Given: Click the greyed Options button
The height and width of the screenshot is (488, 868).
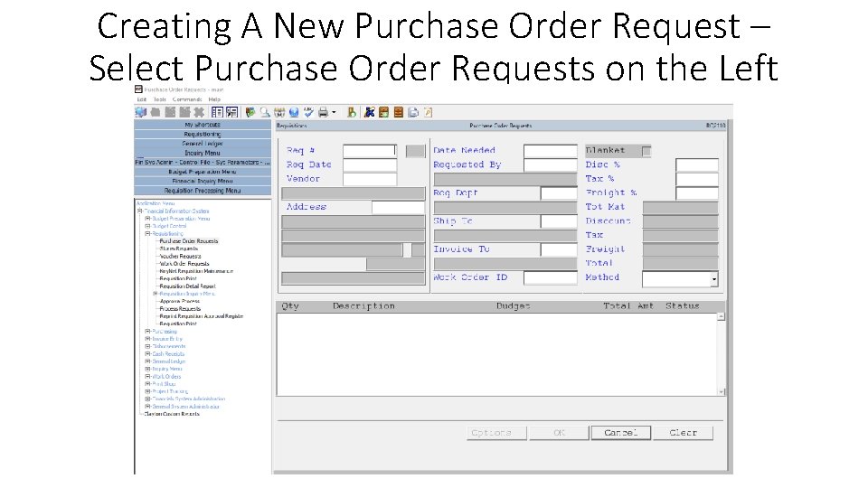Looking at the screenshot, I should 496,433.
